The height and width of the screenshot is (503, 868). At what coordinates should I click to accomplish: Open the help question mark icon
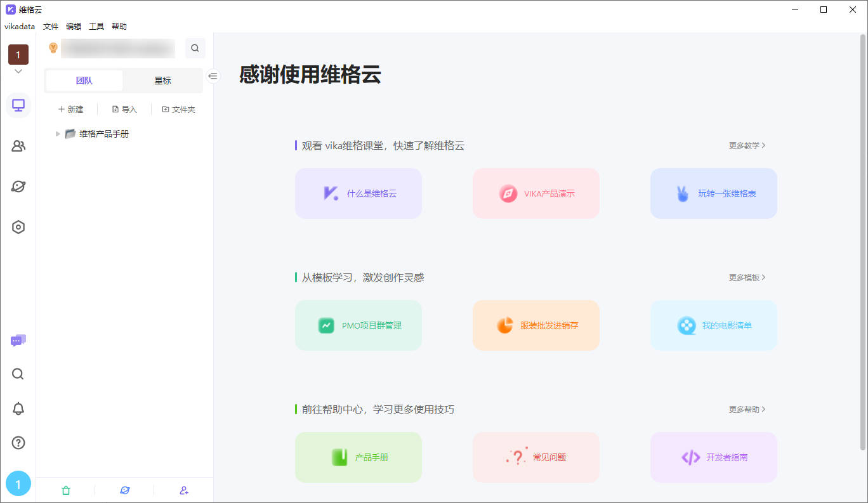tap(18, 443)
